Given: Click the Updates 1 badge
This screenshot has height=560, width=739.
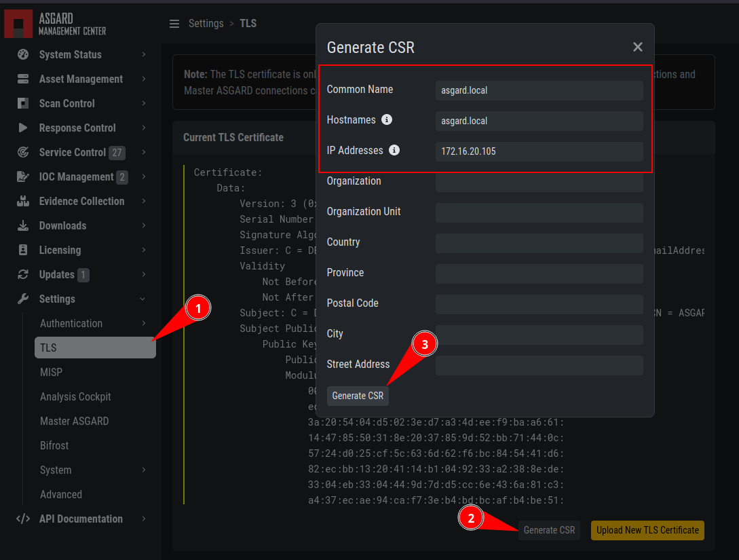Looking at the screenshot, I should tap(83, 274).
